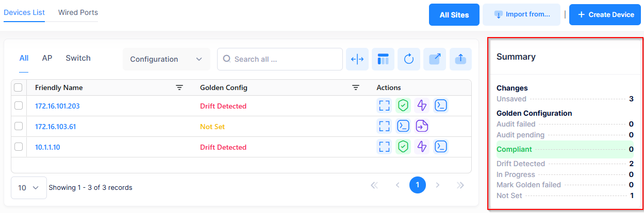The width and height of the screenshot is (644, 213).
Task: Toggle the select-all header checkbox
Action: (x=19, y=88)
